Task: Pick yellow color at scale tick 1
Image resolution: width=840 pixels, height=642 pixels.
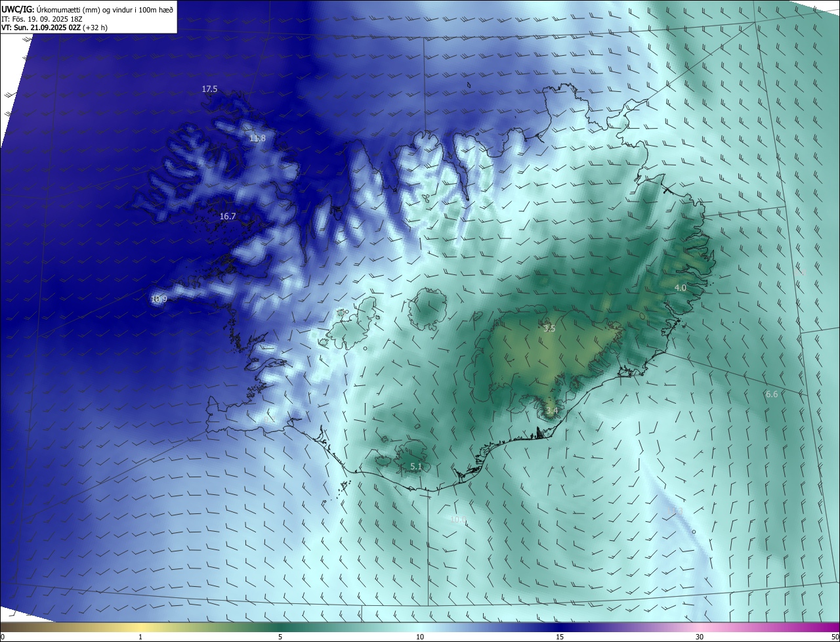Action: pyautogui.click(x=140, y=628)
